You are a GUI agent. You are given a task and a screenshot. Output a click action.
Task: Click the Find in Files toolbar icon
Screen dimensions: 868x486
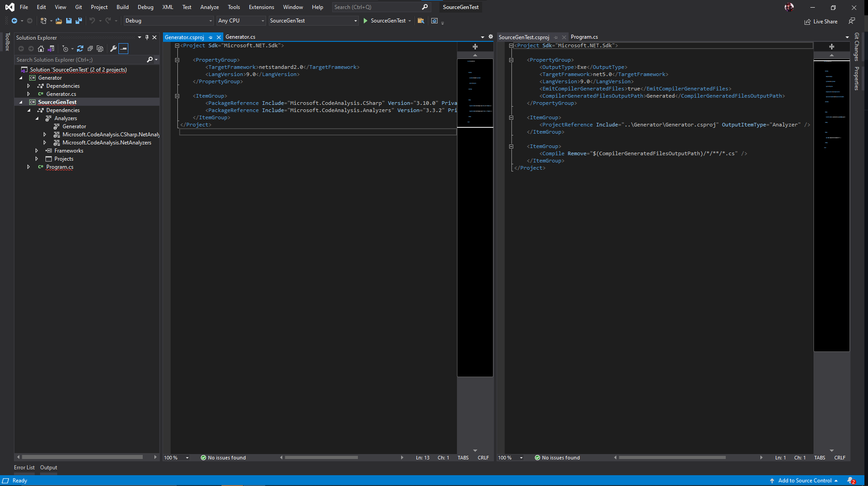pos(421,21)
